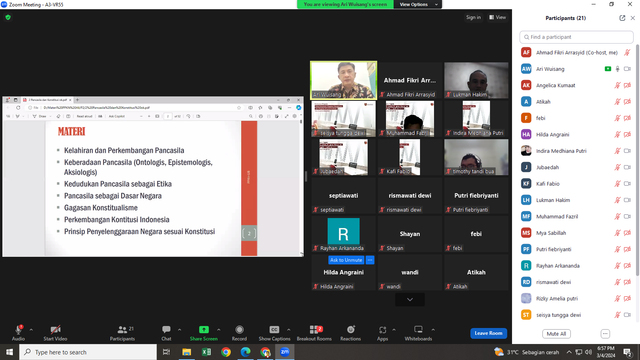Viewport: 640px width, 360px height.
Task: Open the View layout menu
Action: (498, 17)
